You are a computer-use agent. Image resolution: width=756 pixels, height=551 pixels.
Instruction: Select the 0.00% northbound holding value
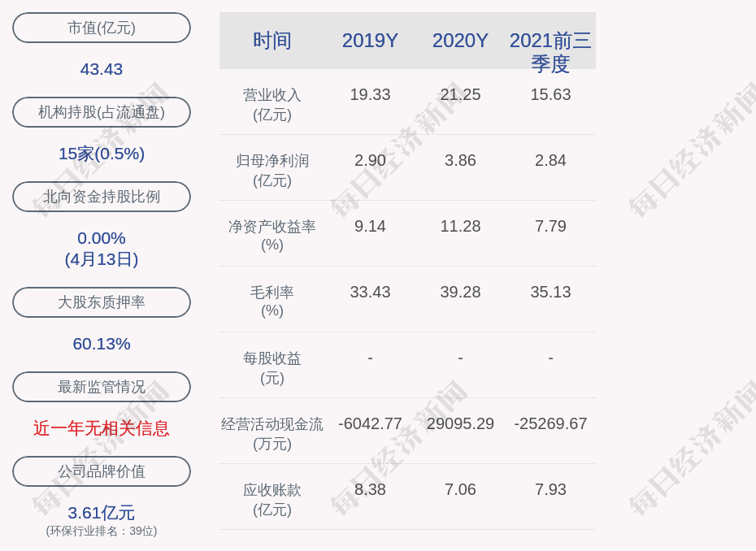[102, 238]
